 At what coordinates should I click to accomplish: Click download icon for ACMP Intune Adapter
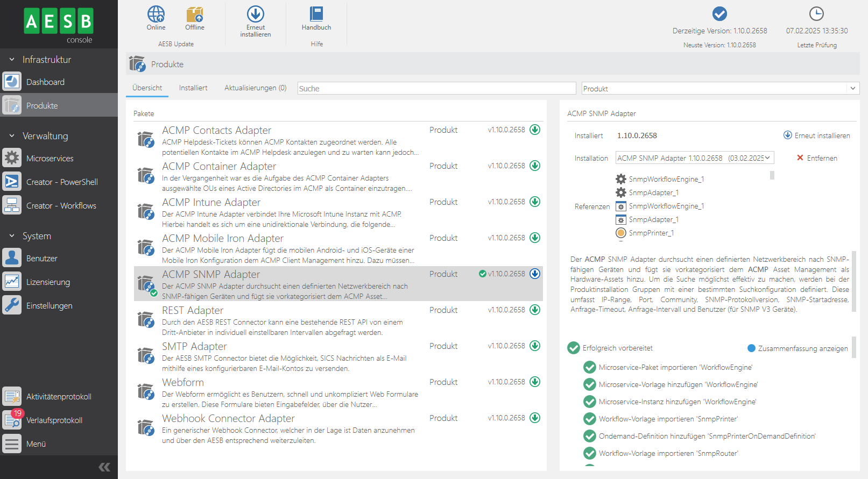(x=535, y=202)
